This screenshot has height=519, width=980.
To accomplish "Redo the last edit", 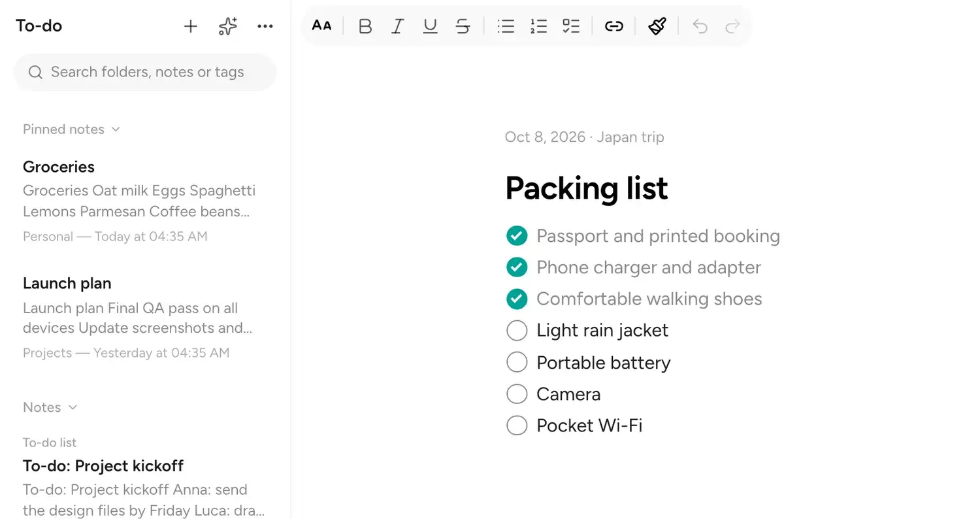I will [x=732, y=26].
